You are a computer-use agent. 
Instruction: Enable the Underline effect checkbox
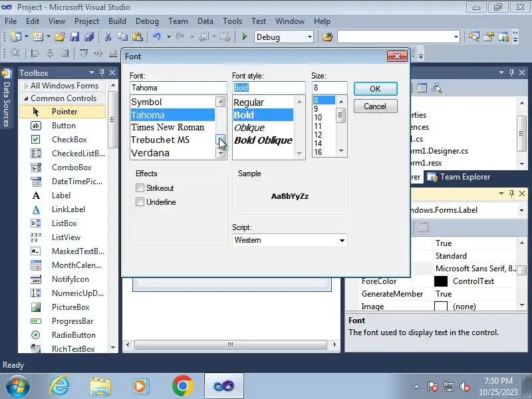tap(140, 202)
